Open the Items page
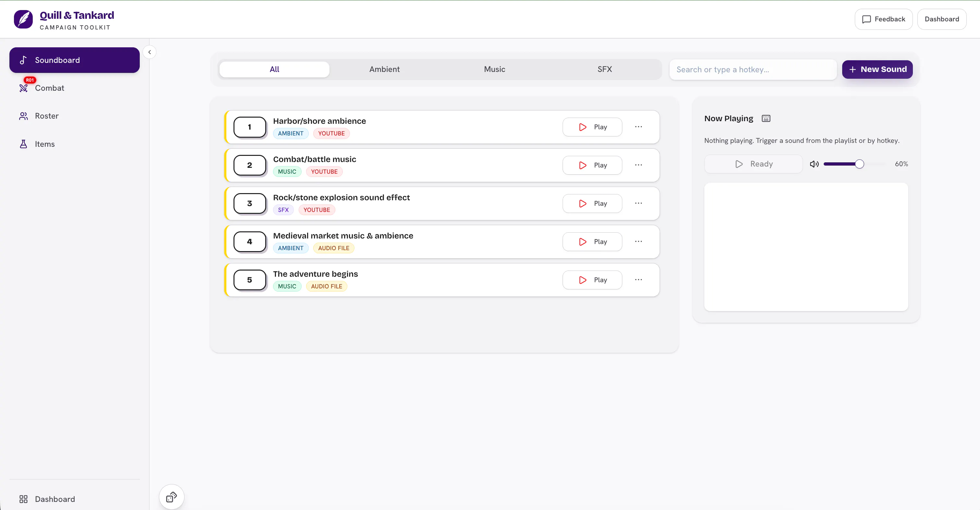980x510 pixels. (x=75, y=144)
